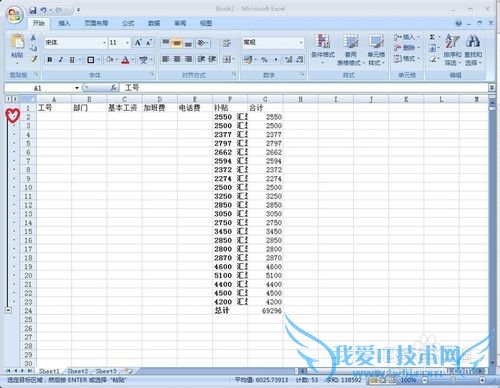This screenshot has height=388, width=500.
Task: Open Sort & Filter (排序和筛选)
Action: coord(452,49)
